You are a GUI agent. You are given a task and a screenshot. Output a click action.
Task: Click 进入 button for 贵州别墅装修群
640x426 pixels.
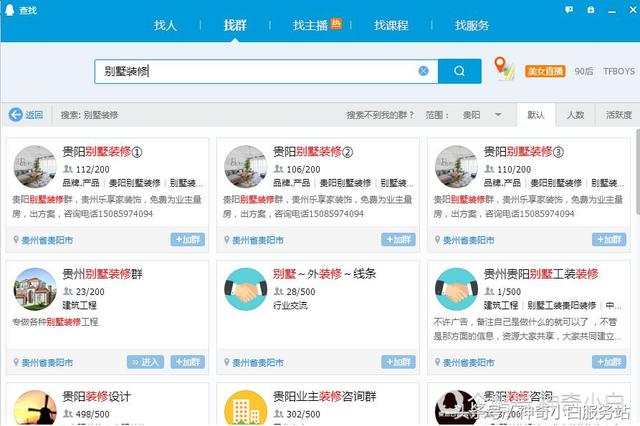coord(145,362)
